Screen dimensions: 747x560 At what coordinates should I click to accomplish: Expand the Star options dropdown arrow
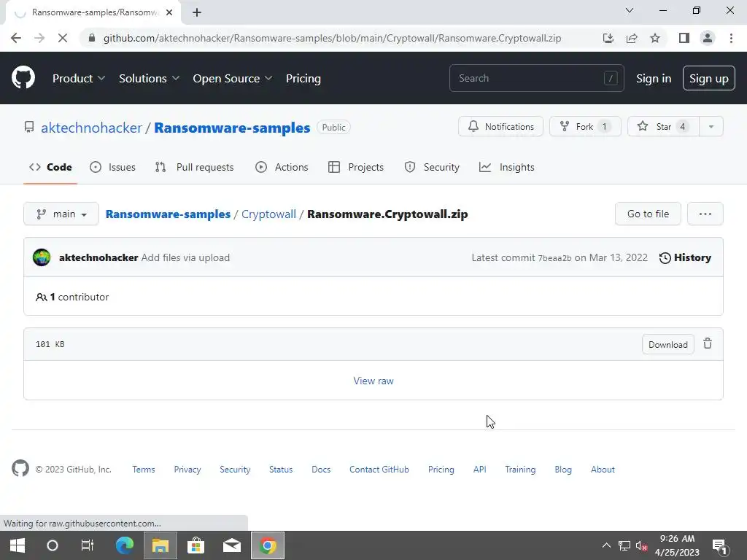pyautogui.click(x=711, y=127)
